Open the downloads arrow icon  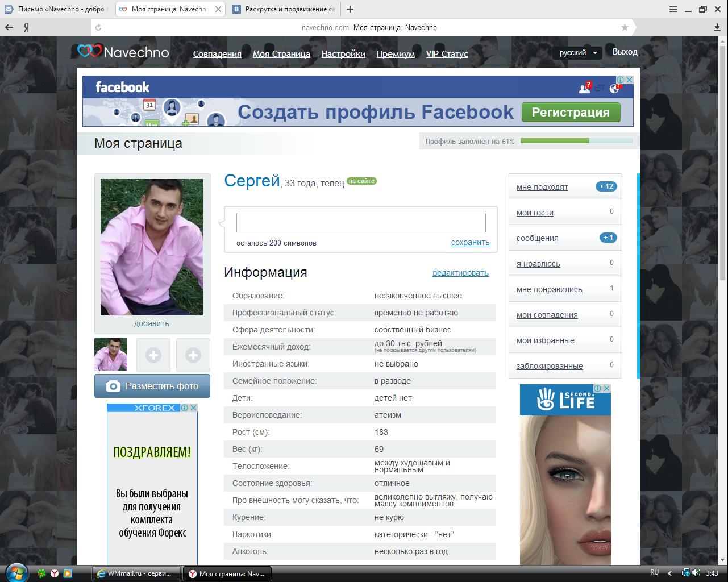(718, 27)
